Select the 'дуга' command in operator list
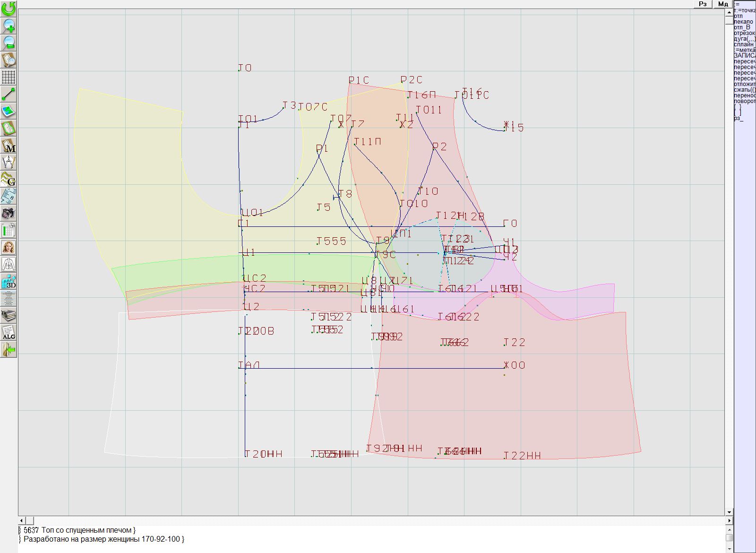This screenshot has width=756, height=553. [x=744, y=39]
